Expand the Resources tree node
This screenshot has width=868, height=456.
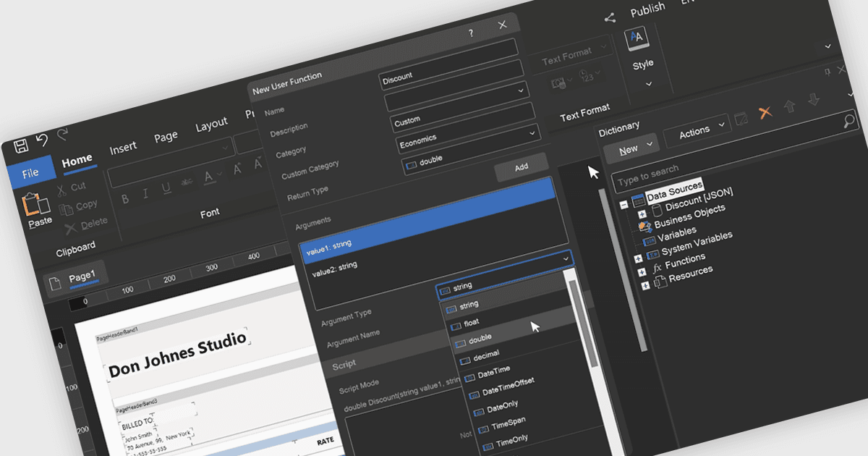(646, 285)
